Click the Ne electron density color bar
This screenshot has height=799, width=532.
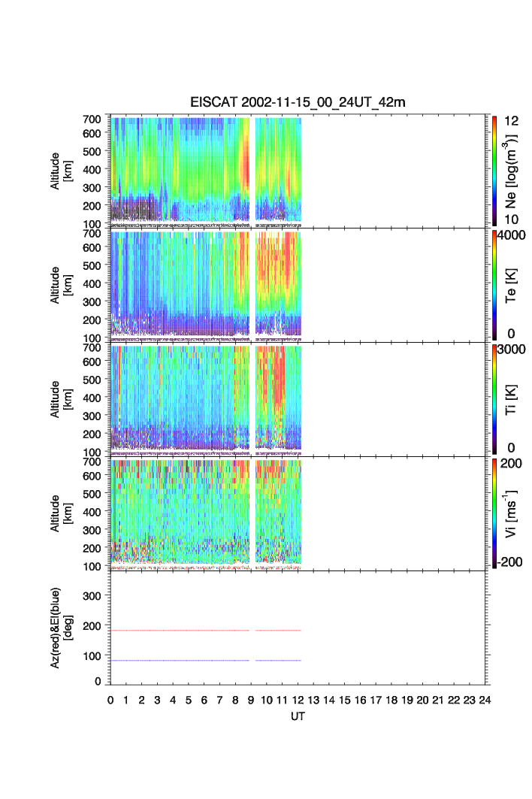pos(494,170)
